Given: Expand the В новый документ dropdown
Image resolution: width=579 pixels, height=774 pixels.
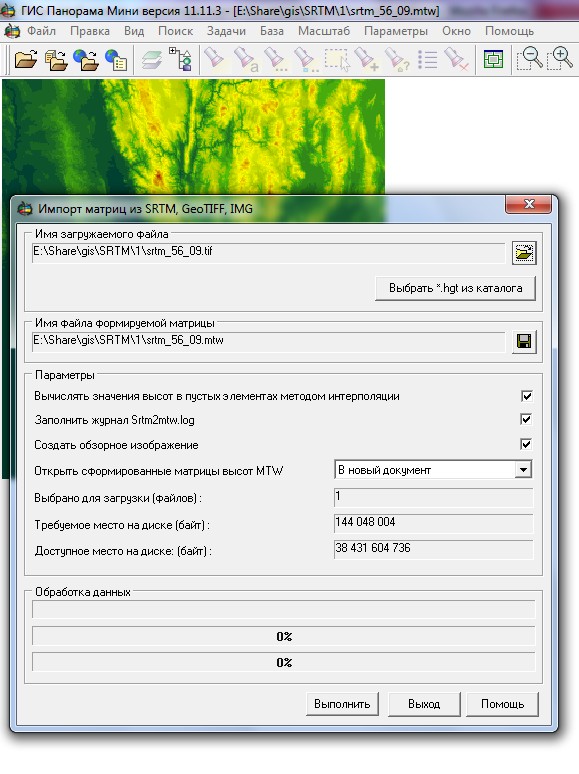Looking at the screenshot, I should [x=523, y=469].
